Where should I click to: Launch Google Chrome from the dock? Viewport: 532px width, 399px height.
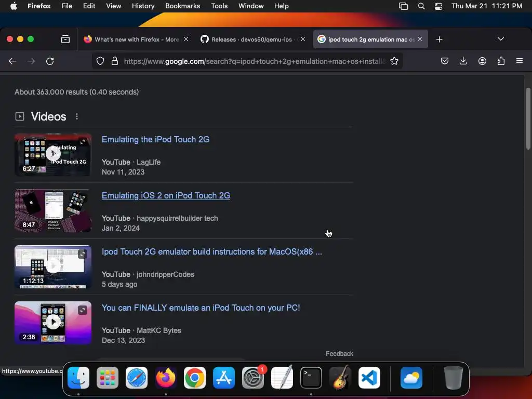click(195, 378)
